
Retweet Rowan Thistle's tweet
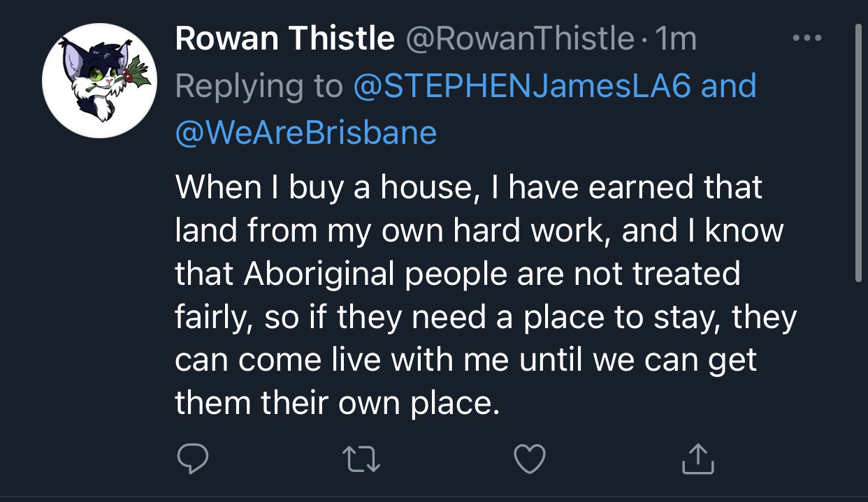pyautogui.click(x=361, y=459)
